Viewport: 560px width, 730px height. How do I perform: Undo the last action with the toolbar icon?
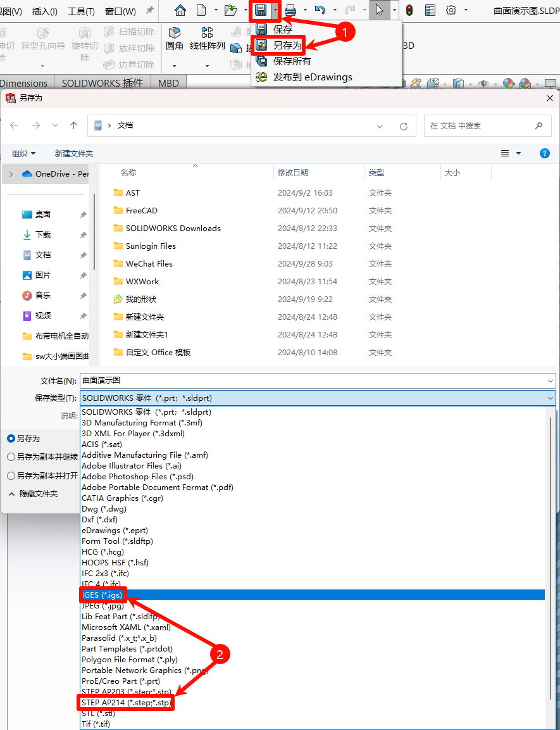[x=320, y=10]
